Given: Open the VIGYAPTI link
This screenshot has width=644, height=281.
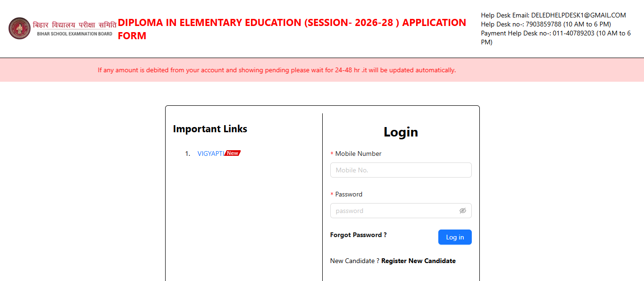Looking at the screenshot, I should [x=210, y=153].
